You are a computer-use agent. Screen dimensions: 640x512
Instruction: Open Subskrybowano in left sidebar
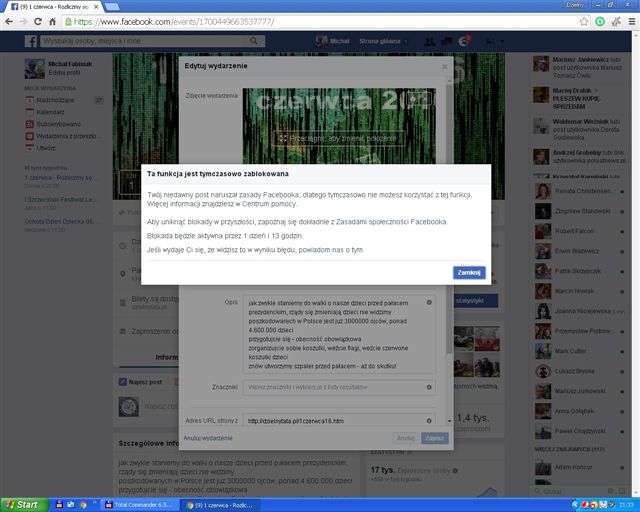(58, 124)
